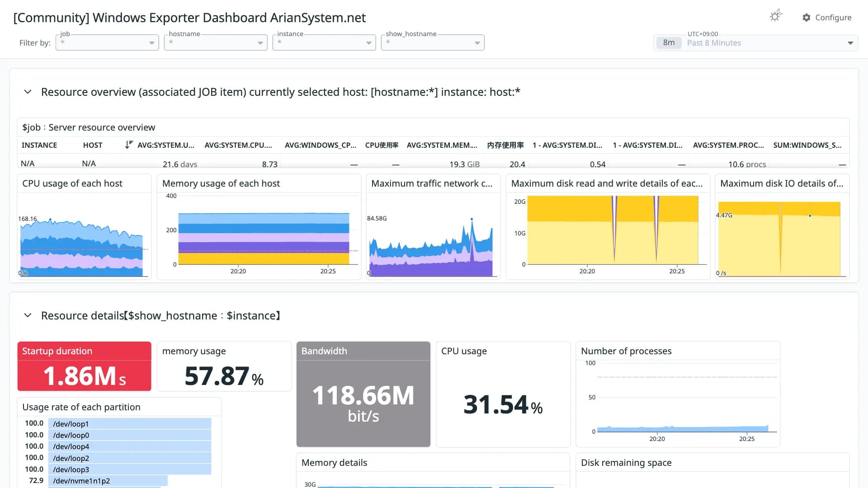Open the show_hostname filter dropdown
868x488 pixels.
[433, 42]
